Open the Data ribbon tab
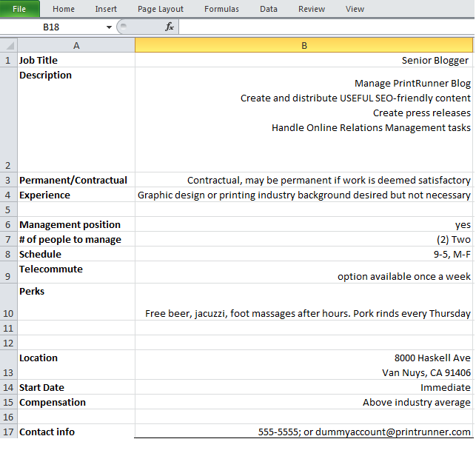 click(x=269, y=9)
